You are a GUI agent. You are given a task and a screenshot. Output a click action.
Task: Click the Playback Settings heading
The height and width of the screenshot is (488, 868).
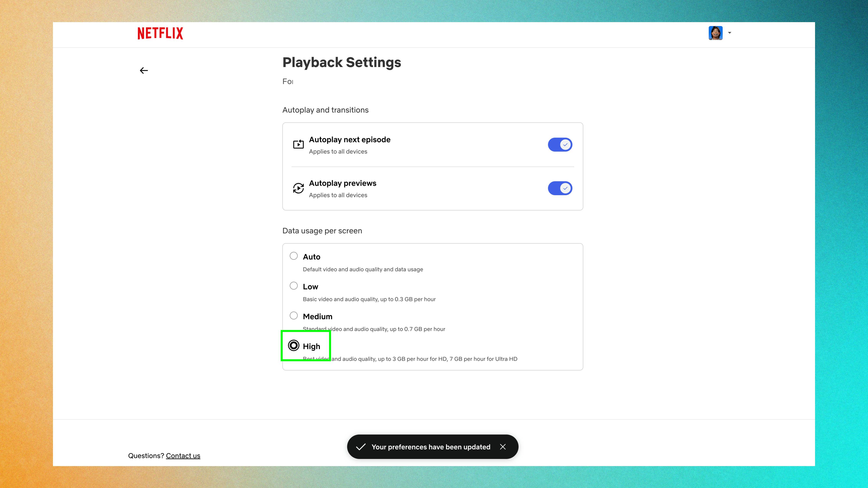(342, 63)
